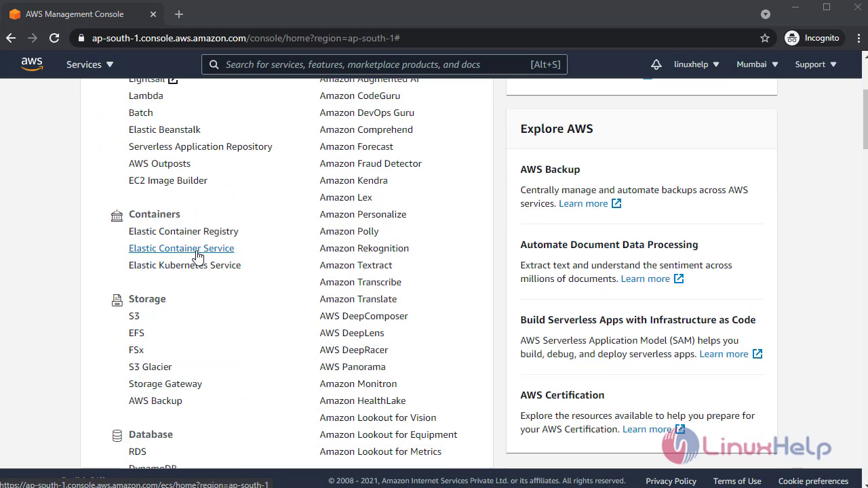
Task: Open the linuxhelp account dropdown
Action: [696, 64]
